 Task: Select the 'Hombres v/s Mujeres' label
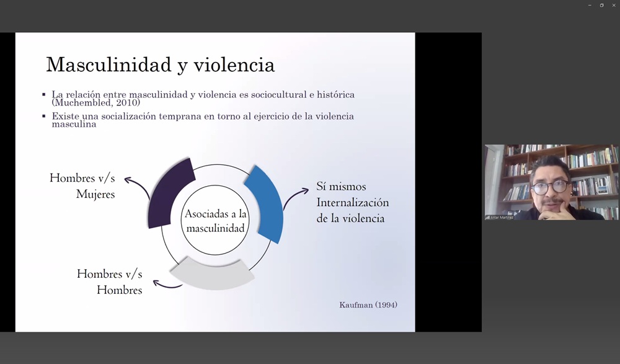[x=82, y=186]
